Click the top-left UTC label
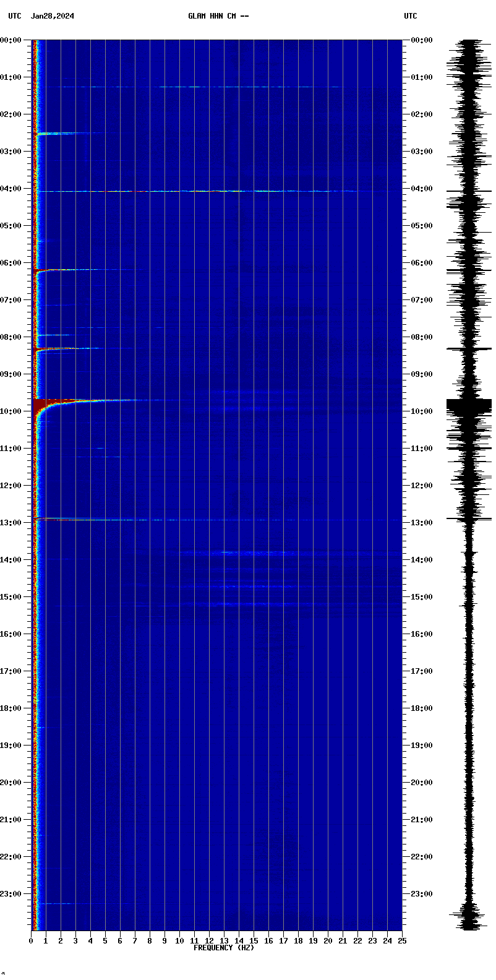The image size is (496, 980). [x=15, y=16]
